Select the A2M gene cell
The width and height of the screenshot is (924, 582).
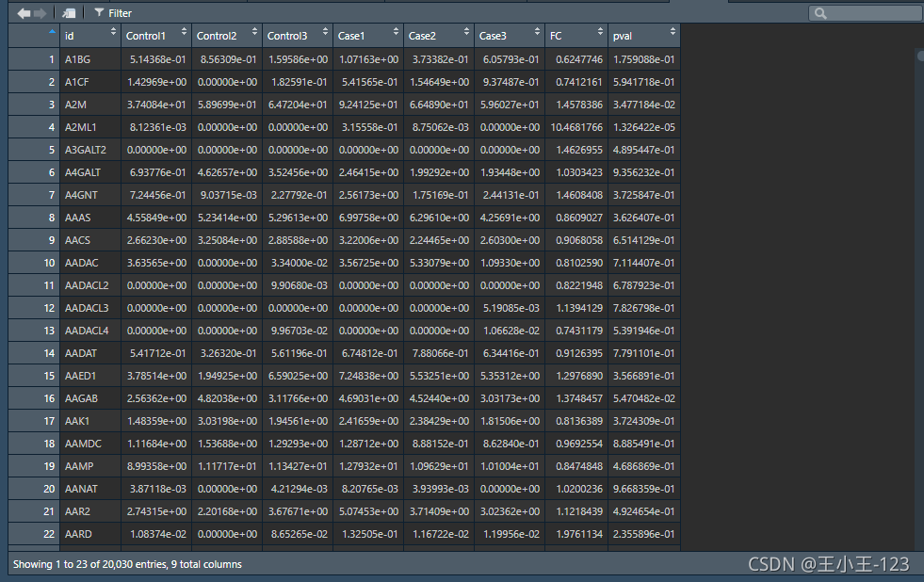click(x=90, y=105)
